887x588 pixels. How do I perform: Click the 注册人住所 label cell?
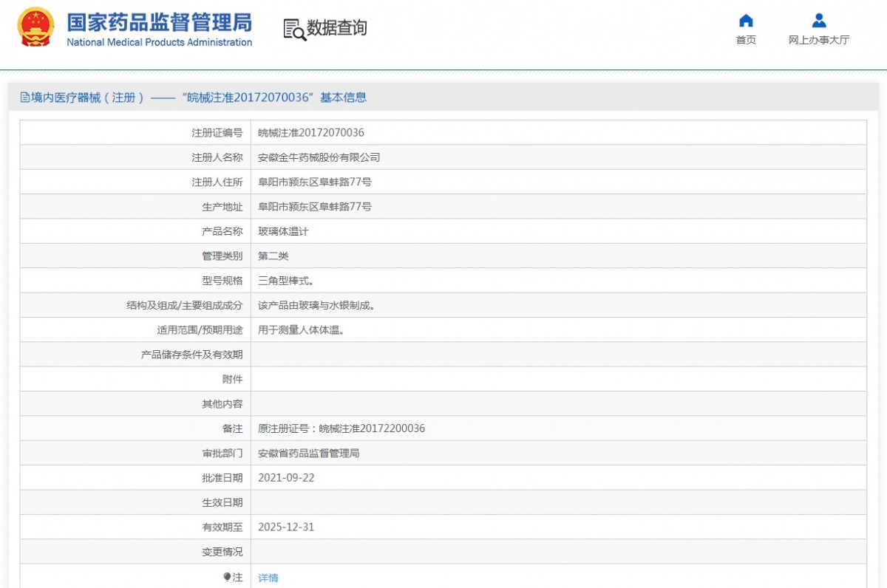[135, 182]
